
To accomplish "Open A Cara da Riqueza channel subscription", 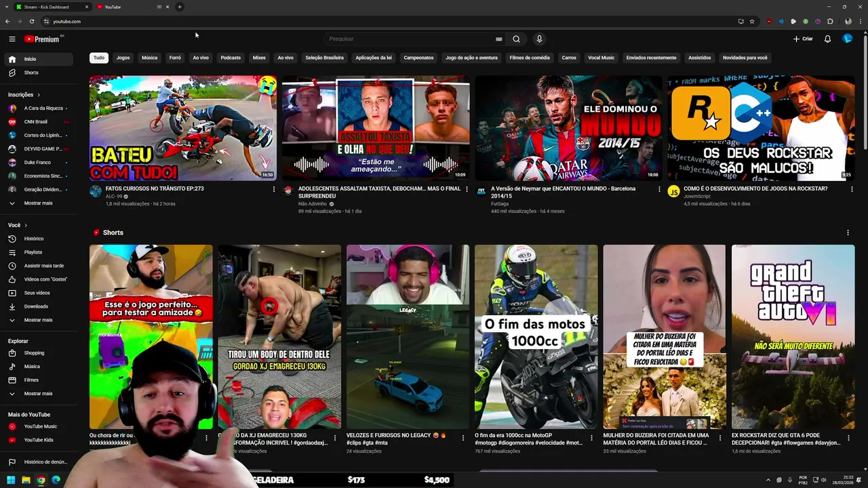I will coord(39,108).
